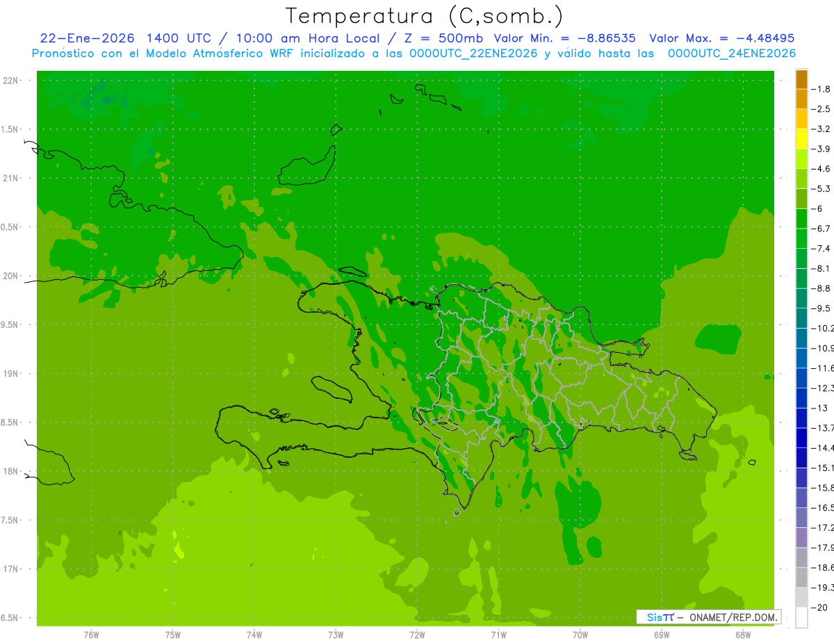Select the gray swatch between -18.6 and -19.3
This screenshot has height=644, width=834.
(x=801, y=577)
